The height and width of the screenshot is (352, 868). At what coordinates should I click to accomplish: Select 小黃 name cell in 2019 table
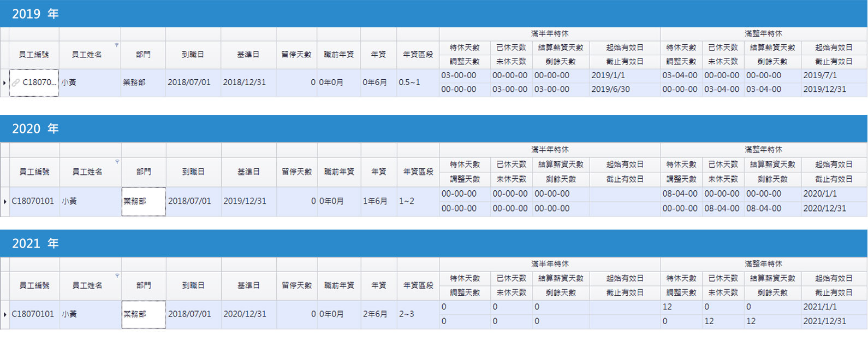(x=90, y=83)
